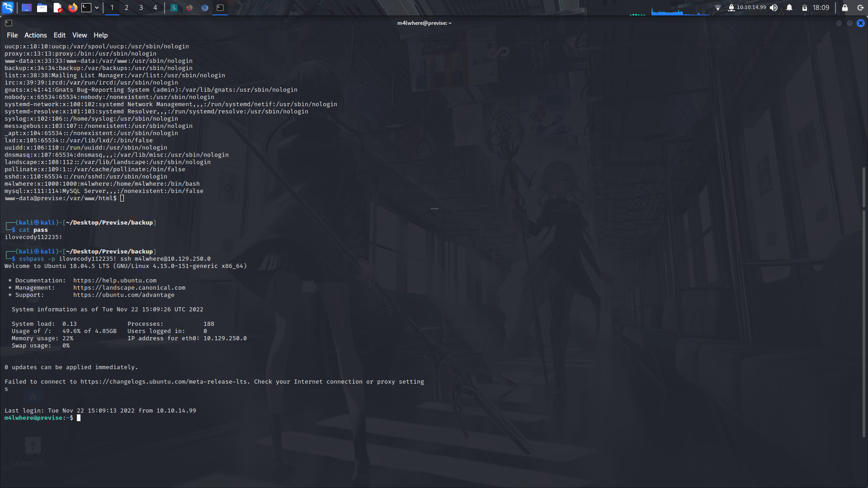Switch to workspace 3 in the panel
Viewport: 868px width, 488px height.
pyautogui.click(x=141, y=8)
